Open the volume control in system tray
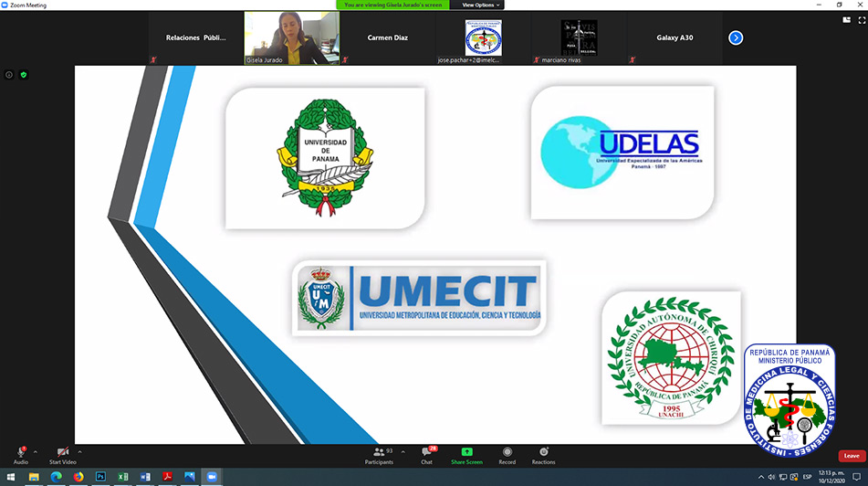Viewport: 868px width, 486px height. pos(771,477)
